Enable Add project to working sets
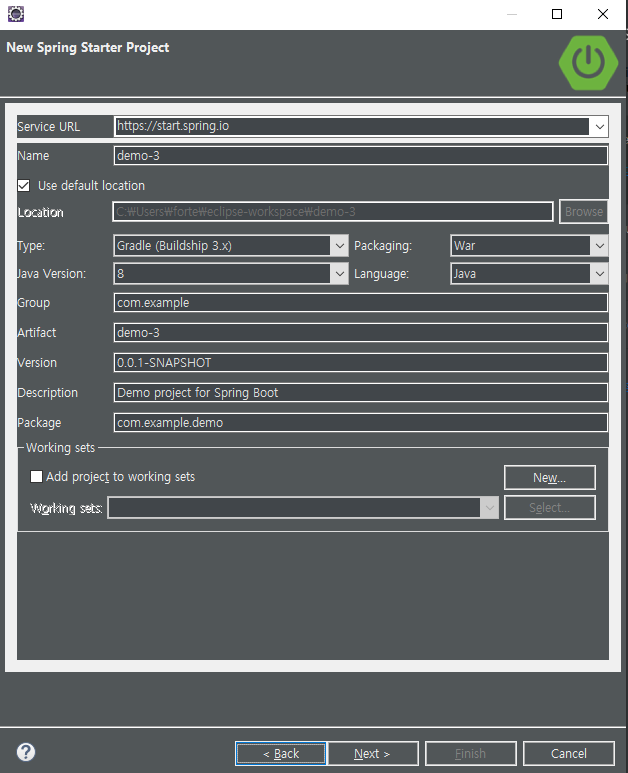 36,477
